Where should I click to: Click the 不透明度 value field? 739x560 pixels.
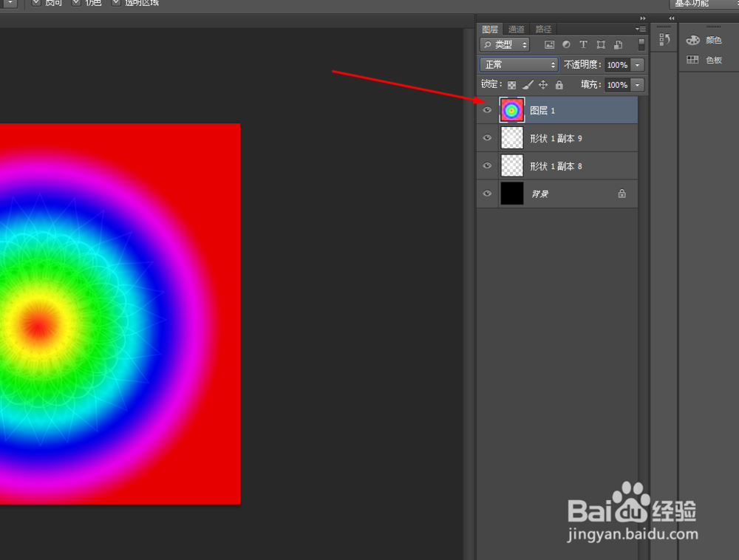click(x=617, y=65)
